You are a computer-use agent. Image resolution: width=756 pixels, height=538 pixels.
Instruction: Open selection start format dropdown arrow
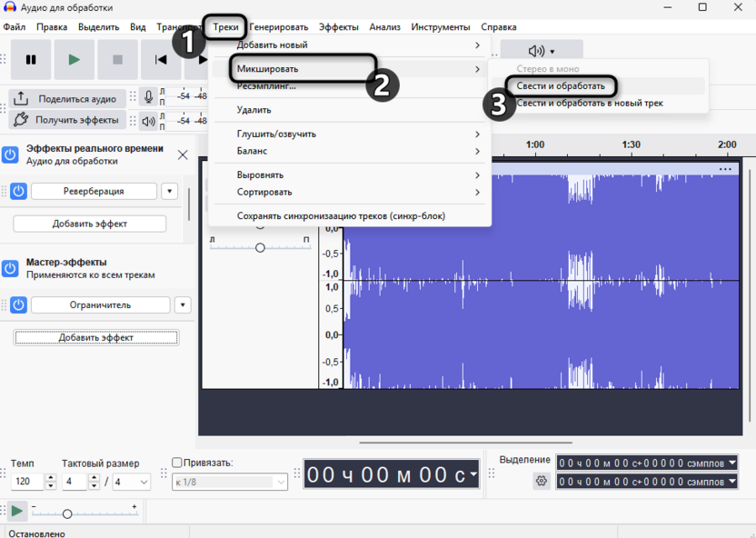click(x=731, y=463)
